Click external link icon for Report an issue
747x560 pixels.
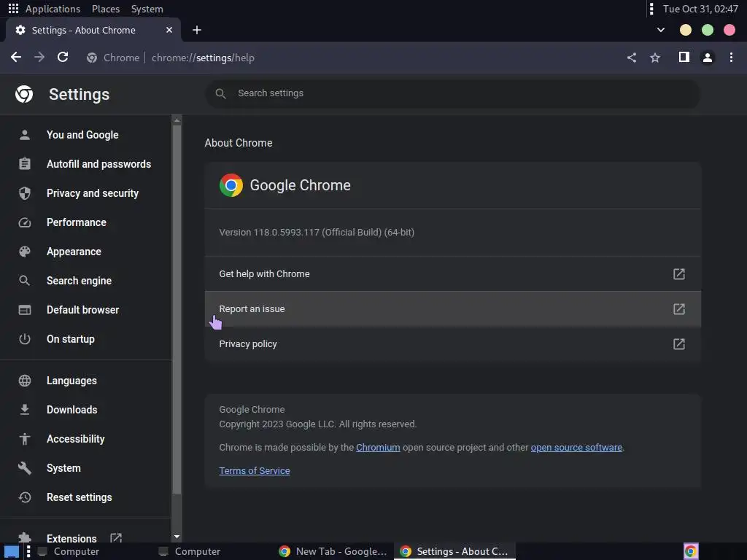coord(679,309)
